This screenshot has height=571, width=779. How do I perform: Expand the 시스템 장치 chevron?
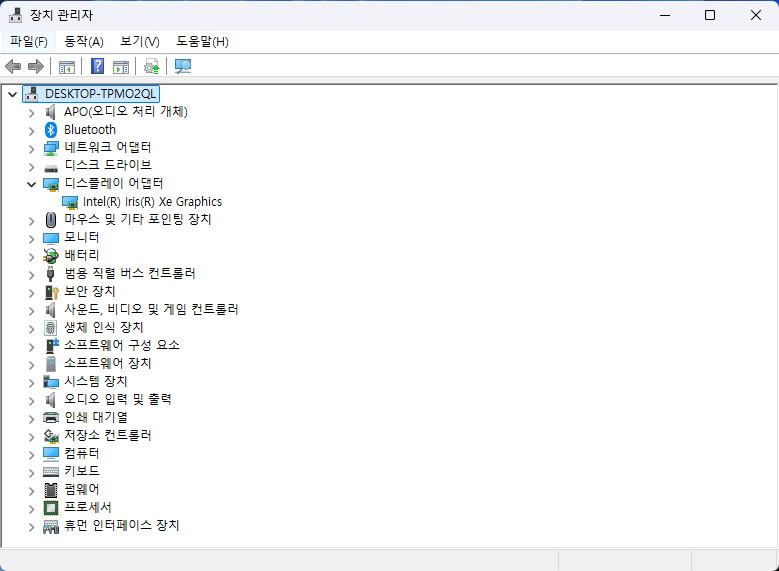coord(31,383)
